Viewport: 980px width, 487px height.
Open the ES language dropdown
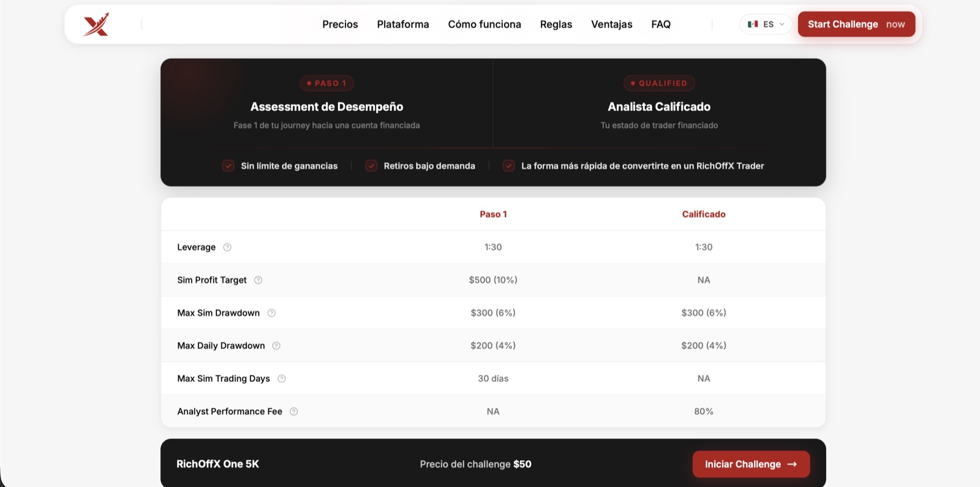[x=766, y=25]
